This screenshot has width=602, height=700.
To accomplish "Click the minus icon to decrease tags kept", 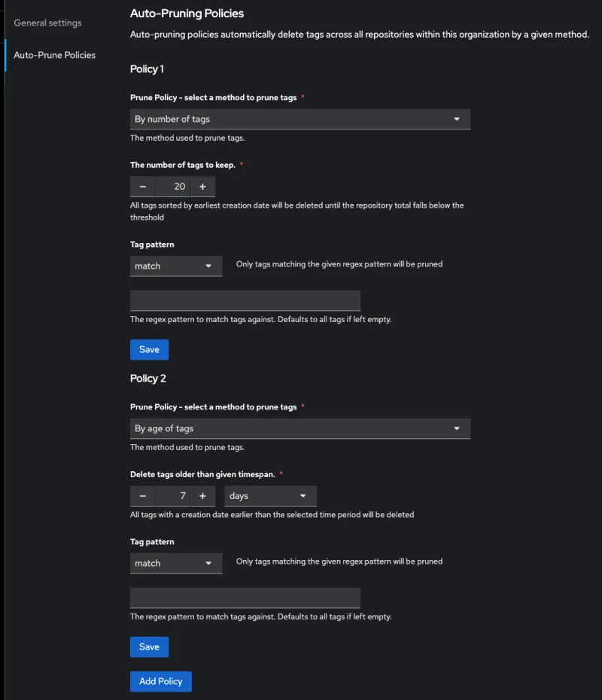I will (142, 186).
